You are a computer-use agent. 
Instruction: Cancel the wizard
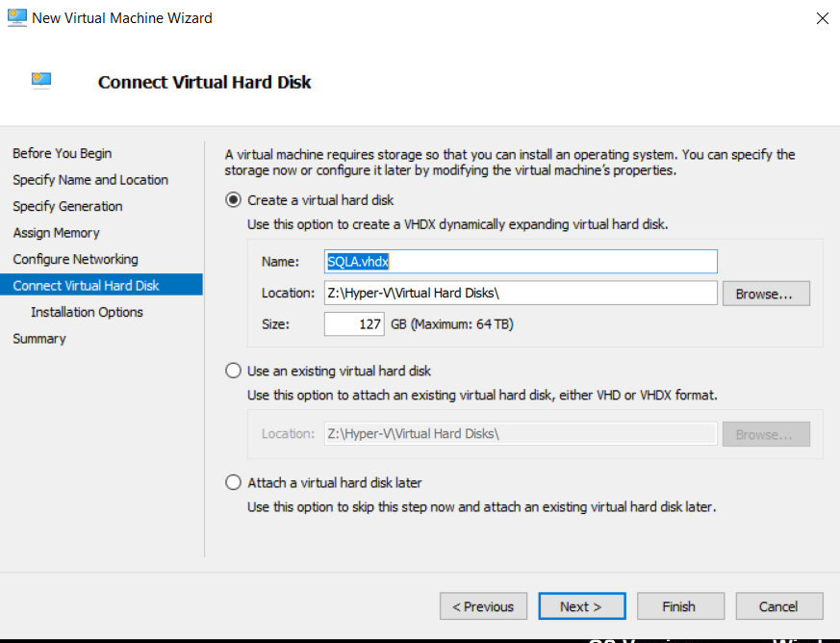pos(779,606)
